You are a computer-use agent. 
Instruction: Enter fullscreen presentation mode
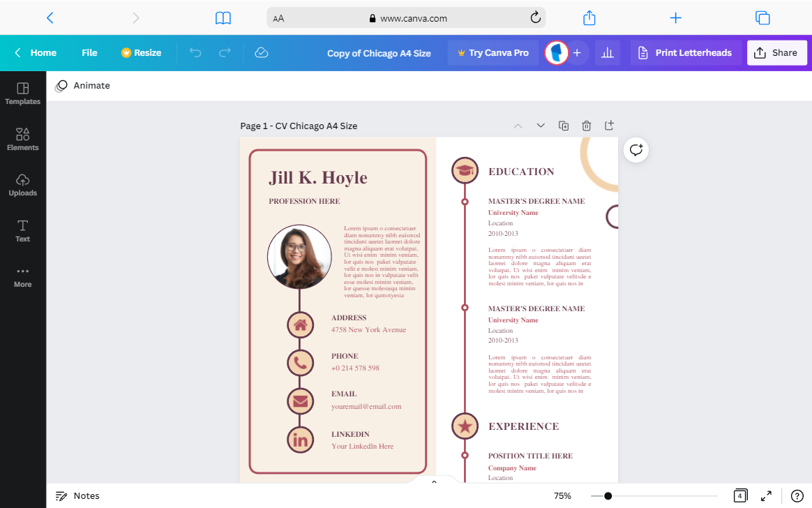pyautogui.click(x=767, y=496)
